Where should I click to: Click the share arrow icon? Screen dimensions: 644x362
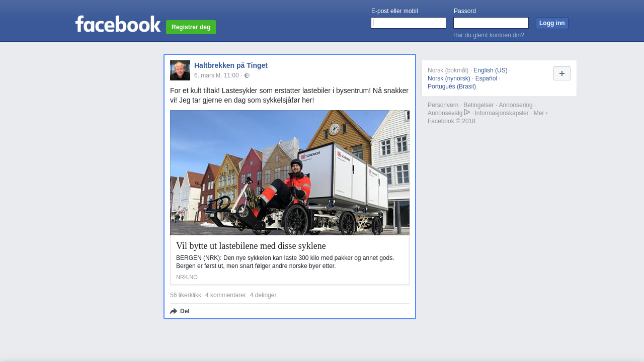(x=174, y=311)
